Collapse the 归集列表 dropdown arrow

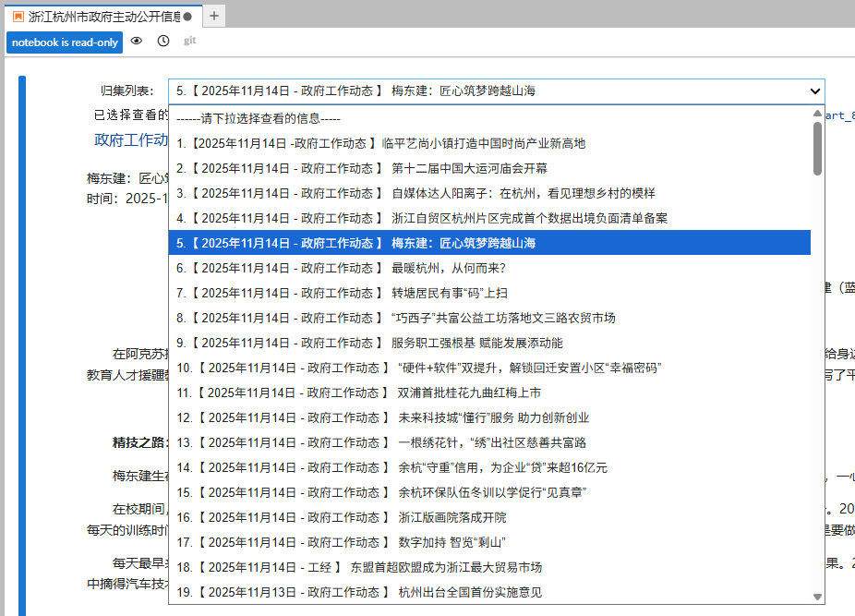tap(814, 91)
